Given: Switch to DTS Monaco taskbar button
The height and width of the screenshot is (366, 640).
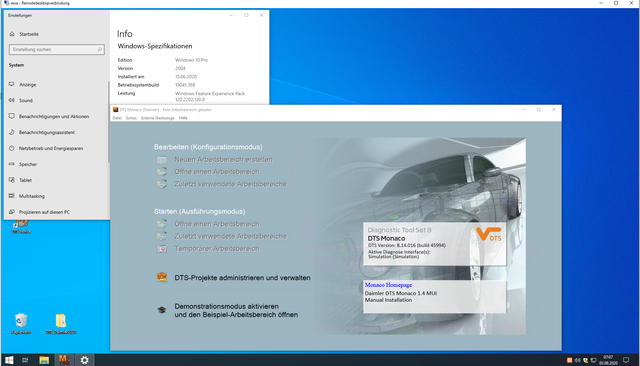Looking at the screenshot, I should (64, 360).
